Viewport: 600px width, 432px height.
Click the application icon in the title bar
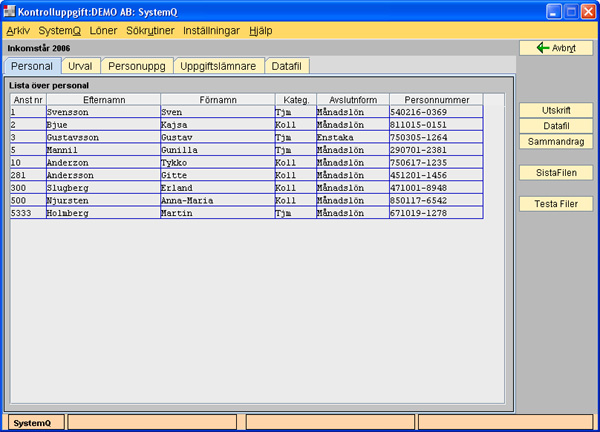[x=11, y=12]
